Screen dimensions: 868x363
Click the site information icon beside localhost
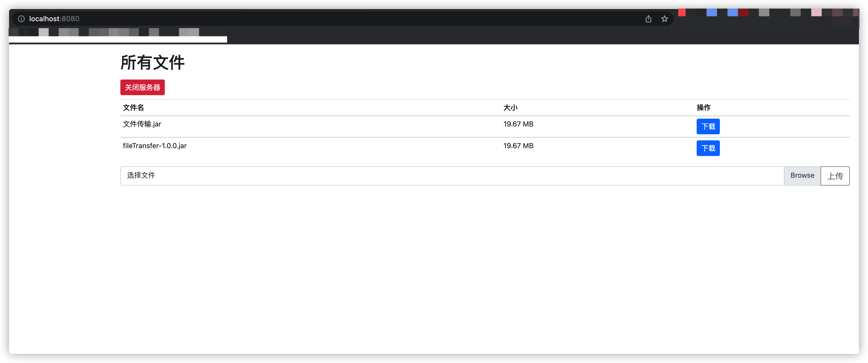tap(21, 19)
